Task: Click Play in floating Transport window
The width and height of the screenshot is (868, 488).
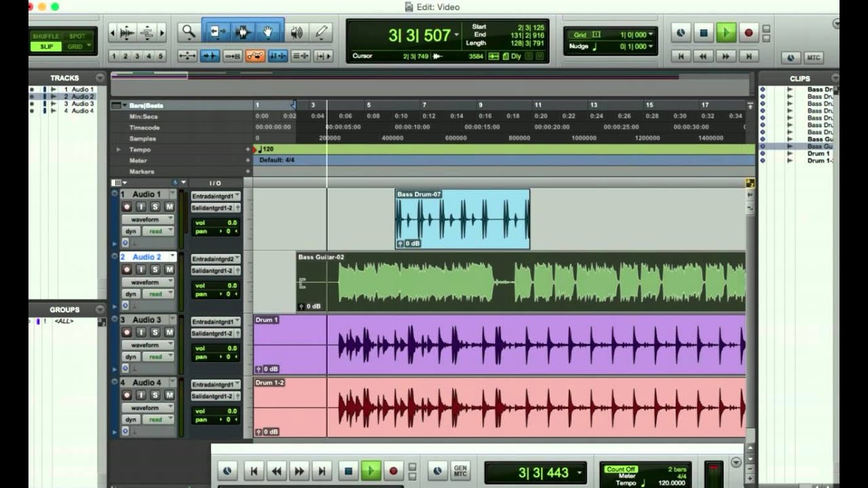Action: click(370, 470)
